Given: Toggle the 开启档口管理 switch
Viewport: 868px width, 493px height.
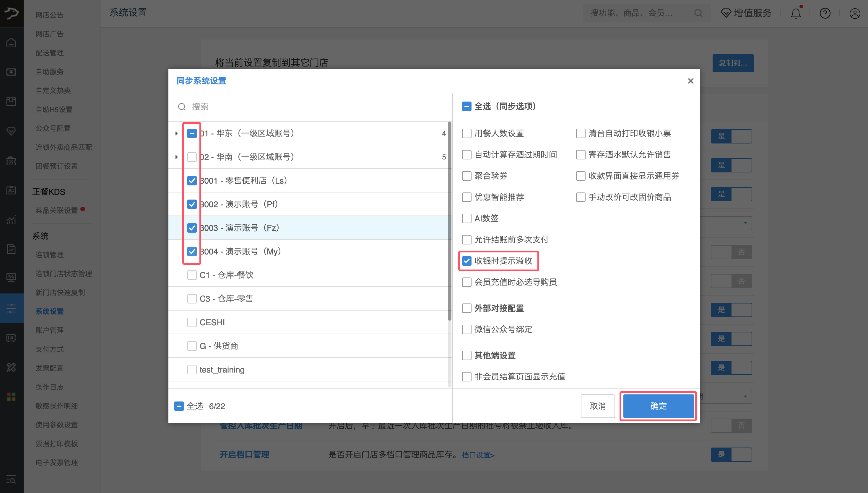Looking at the screenshot, I should [731, 454].
